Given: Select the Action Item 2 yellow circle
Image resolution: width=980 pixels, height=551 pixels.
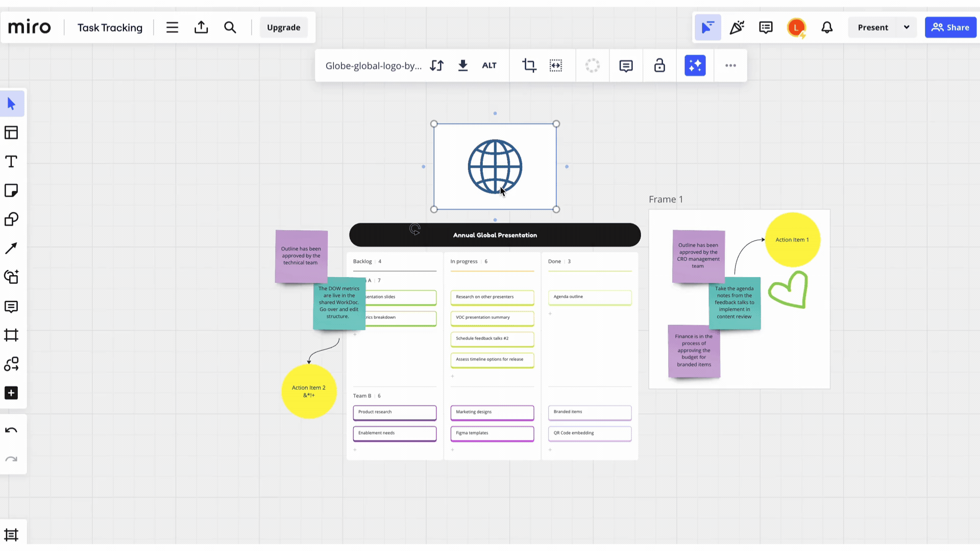Looking at the screenshot, I should coord(309,391).
